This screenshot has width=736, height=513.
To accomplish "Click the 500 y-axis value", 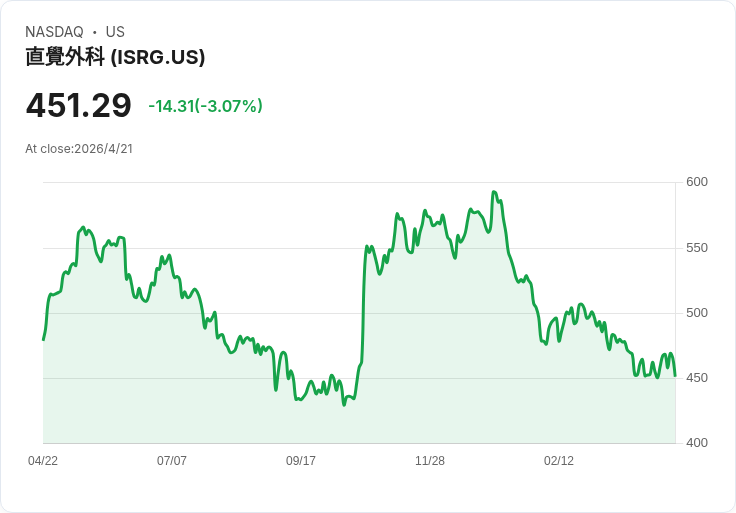I will point(697,313).
